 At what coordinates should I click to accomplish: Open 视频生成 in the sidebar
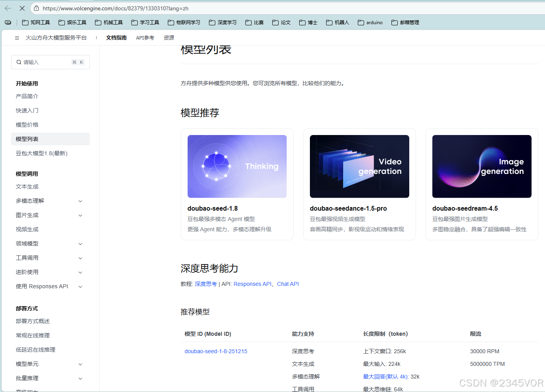pyautogui.click(x=27, y=229)
